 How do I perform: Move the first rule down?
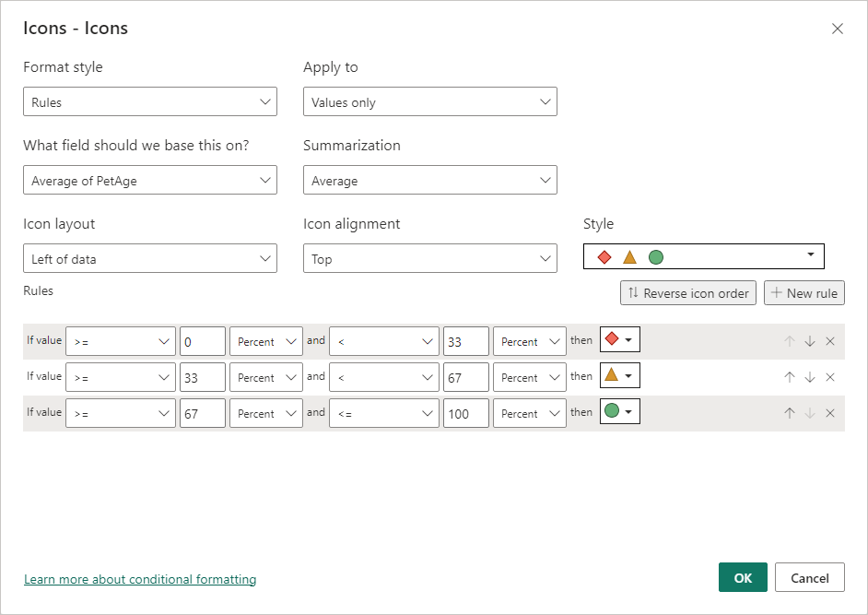[x=810, y=341]
